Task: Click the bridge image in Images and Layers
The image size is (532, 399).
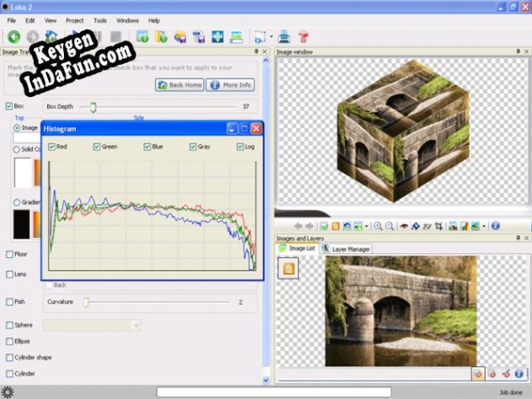Action: point(400,311)
